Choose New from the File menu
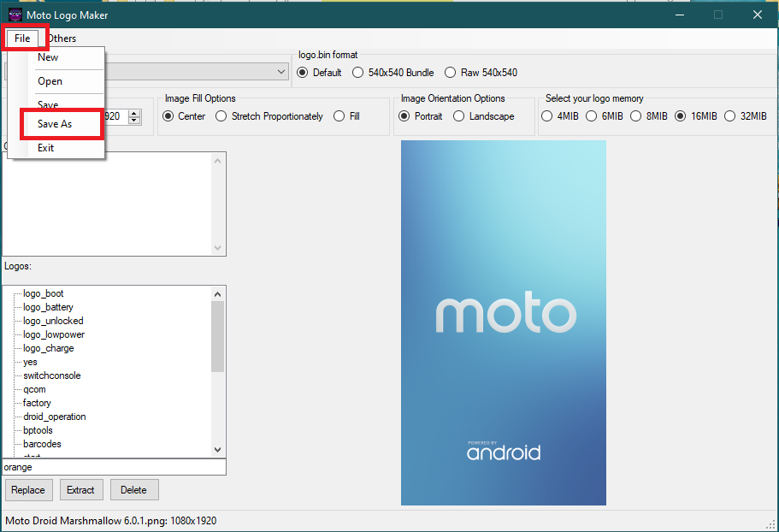Image resolution: width=779 pixels, height=532 pixels. point(48,57)
